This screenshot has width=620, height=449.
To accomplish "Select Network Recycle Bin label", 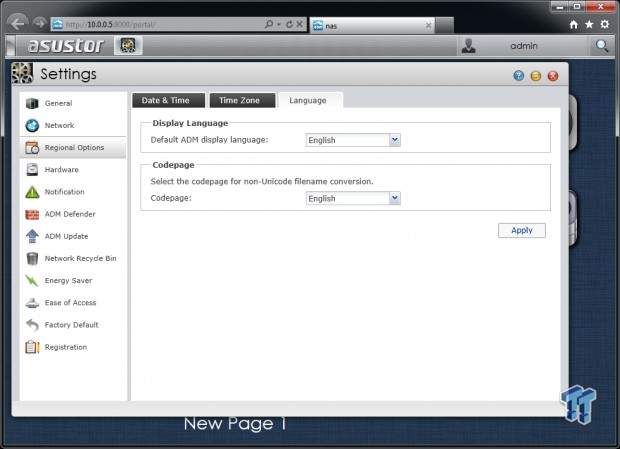I will (81, 258).
